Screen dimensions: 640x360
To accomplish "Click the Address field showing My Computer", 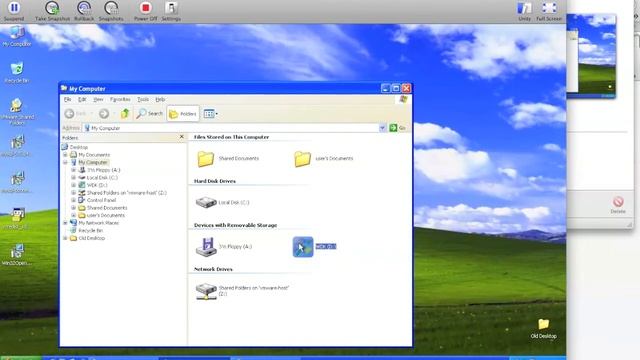I will (x=231, y=128).
